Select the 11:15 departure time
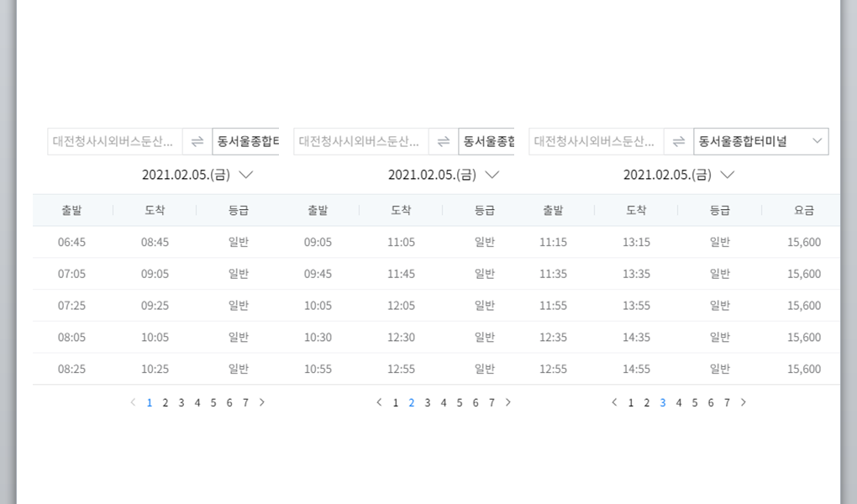 tap(553, 242)
